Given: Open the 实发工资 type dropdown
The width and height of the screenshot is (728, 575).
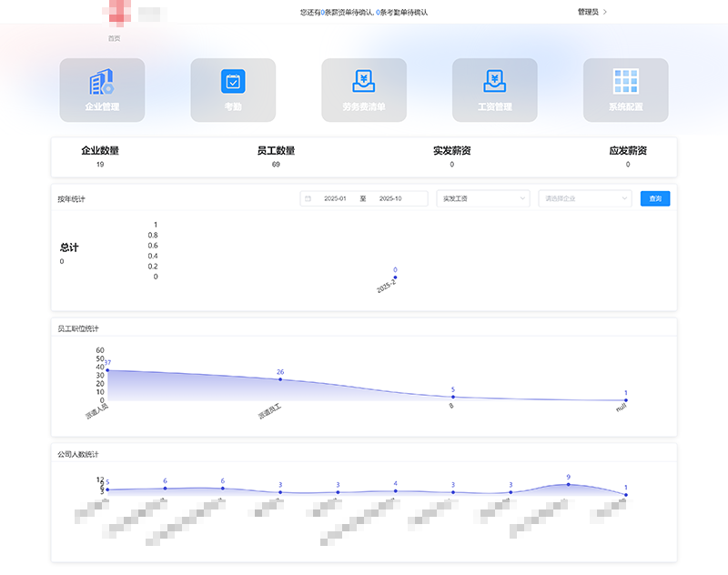Looking at the screenshot, I should (482, 198).
